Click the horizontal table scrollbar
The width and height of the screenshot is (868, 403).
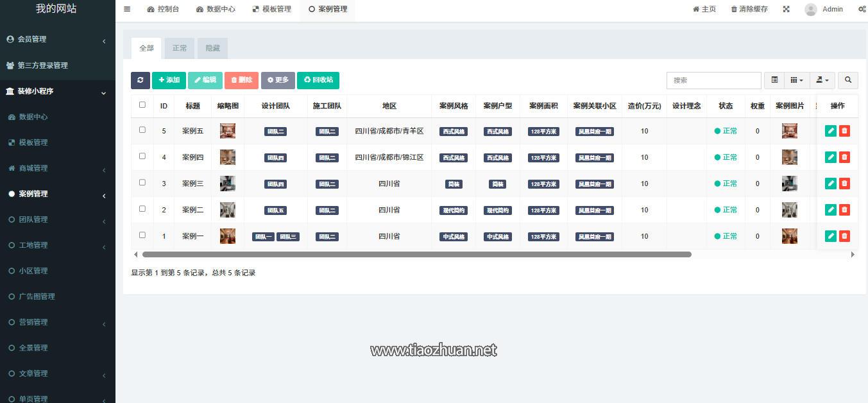pyautogui.click(x=417, y=255)
